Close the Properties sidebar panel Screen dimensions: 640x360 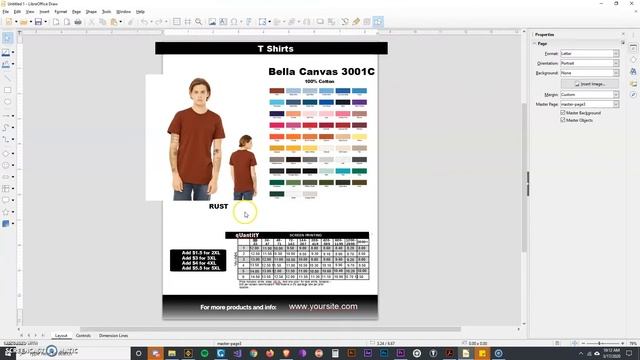tap(623, 34)
